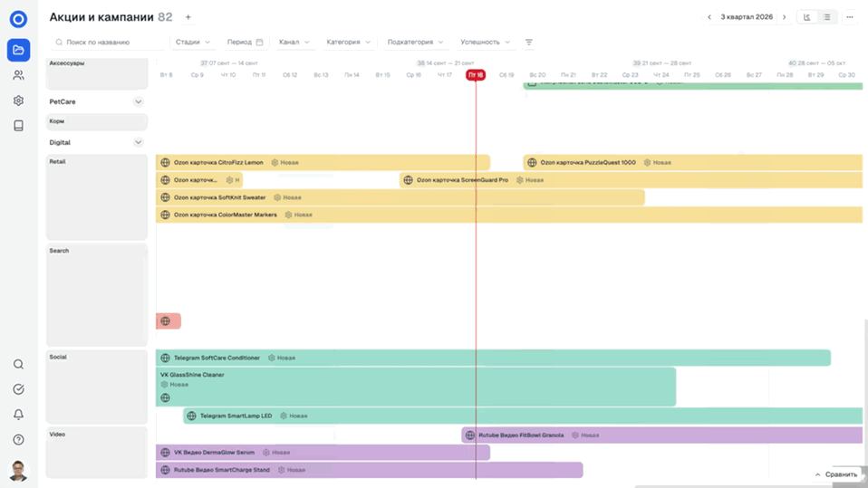This screenshot has width=868, height=488.
Task: Open the Успешность filter dropdown
Action: coord(485,42)
